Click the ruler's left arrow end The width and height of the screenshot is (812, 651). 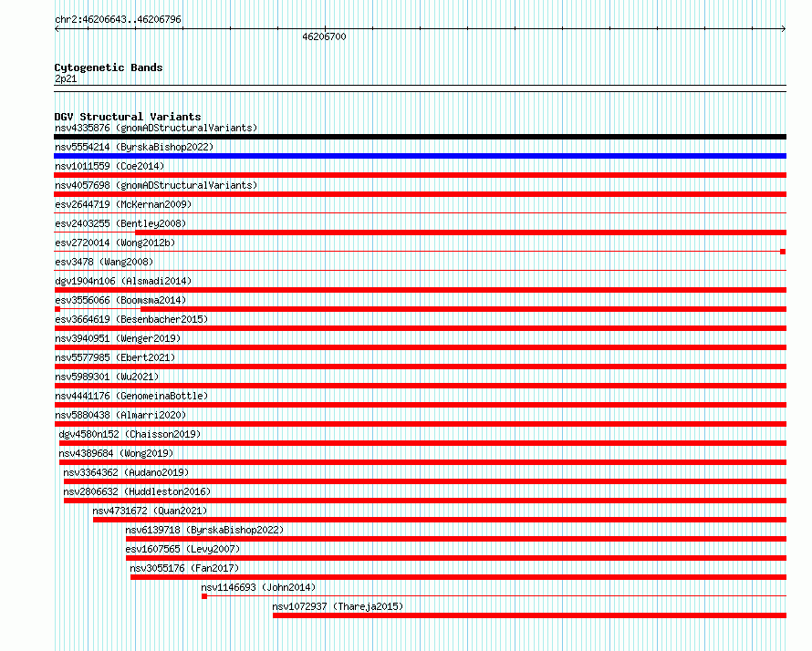[57, 29]
